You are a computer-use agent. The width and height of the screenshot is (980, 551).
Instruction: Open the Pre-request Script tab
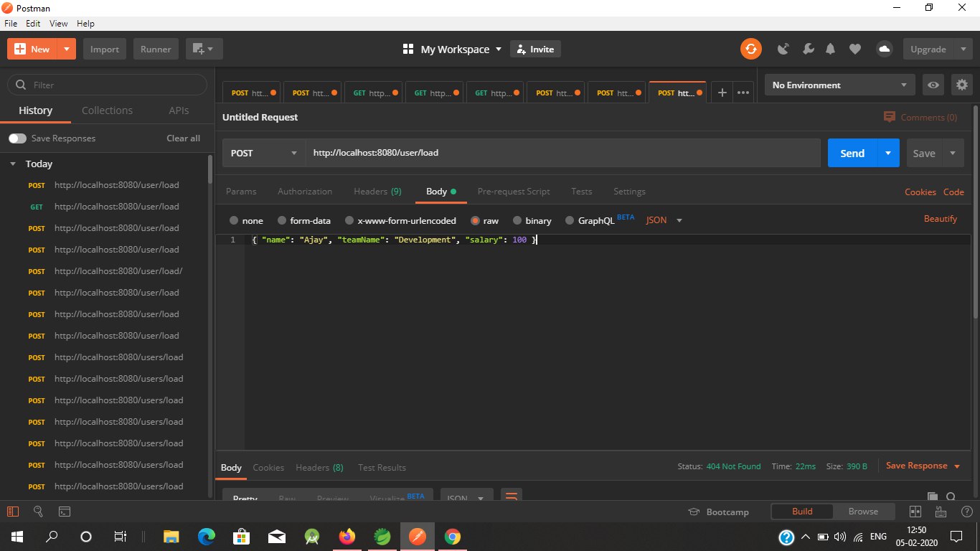point(514,192)
